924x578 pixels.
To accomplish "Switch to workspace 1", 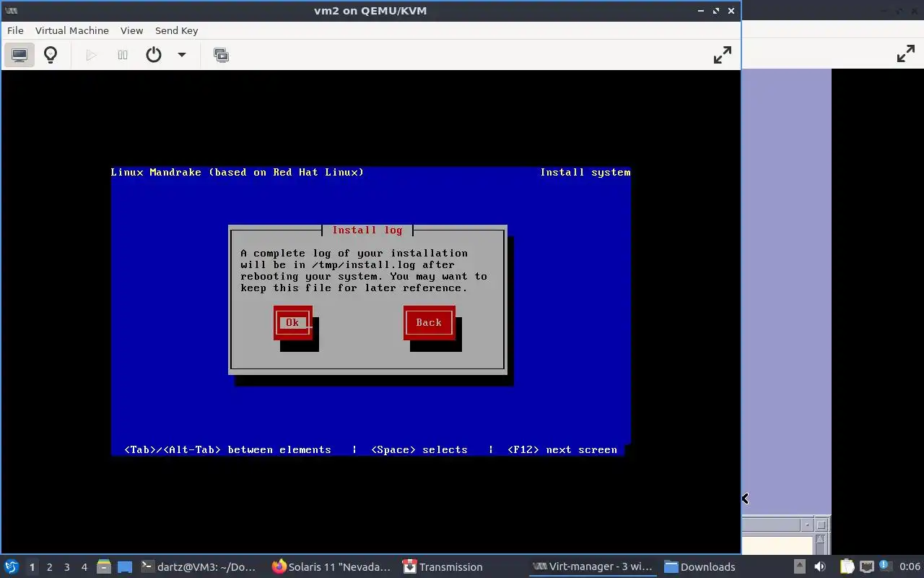I will pos(32,567).
